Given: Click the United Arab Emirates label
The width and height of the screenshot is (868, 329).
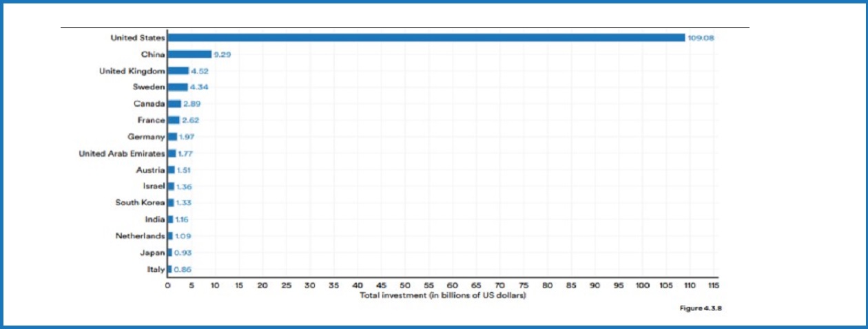Looking at the screenshot, I should [122, 153].
